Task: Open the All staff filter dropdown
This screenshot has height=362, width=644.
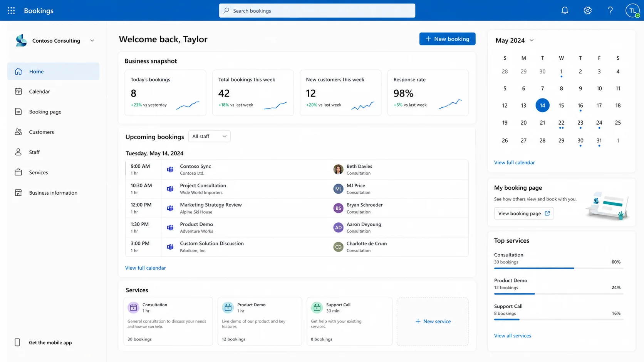Action: [x=209, y=136]
